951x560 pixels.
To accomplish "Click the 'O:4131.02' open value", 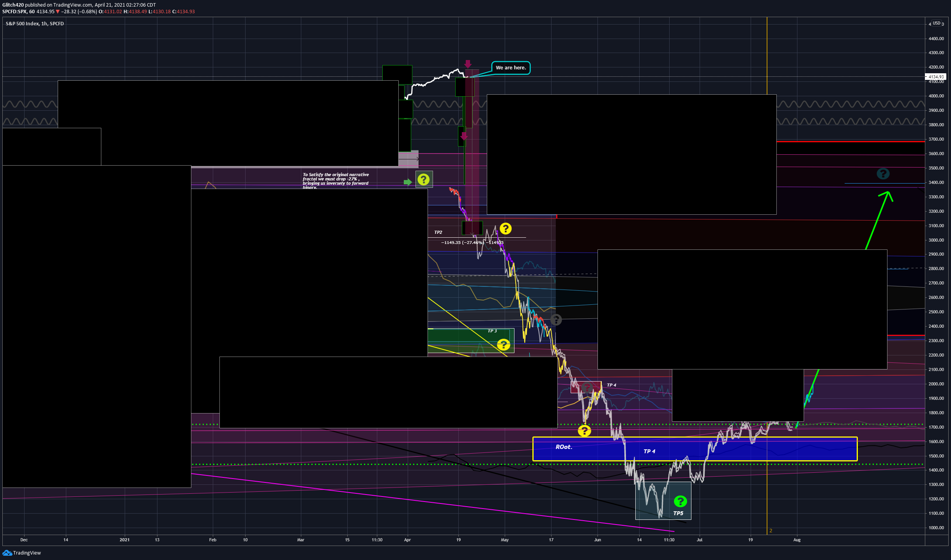I will [x=110, y=12].
